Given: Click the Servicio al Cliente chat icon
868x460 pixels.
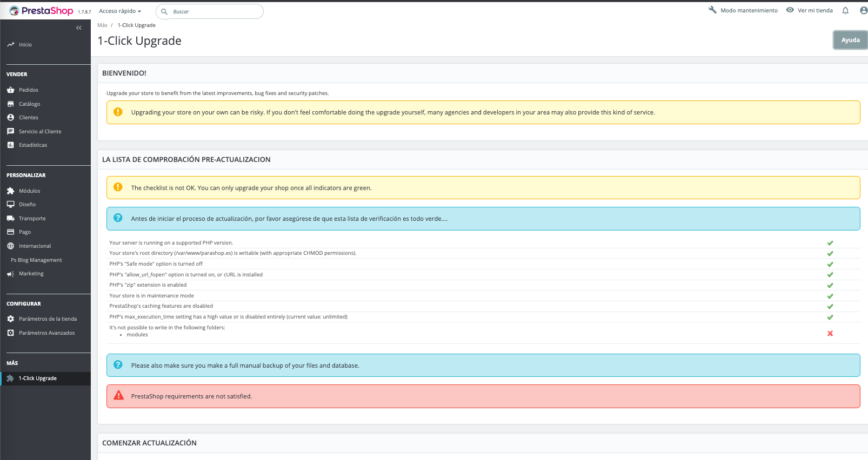Looking at the screenshot, I should (x=11, y=132).
